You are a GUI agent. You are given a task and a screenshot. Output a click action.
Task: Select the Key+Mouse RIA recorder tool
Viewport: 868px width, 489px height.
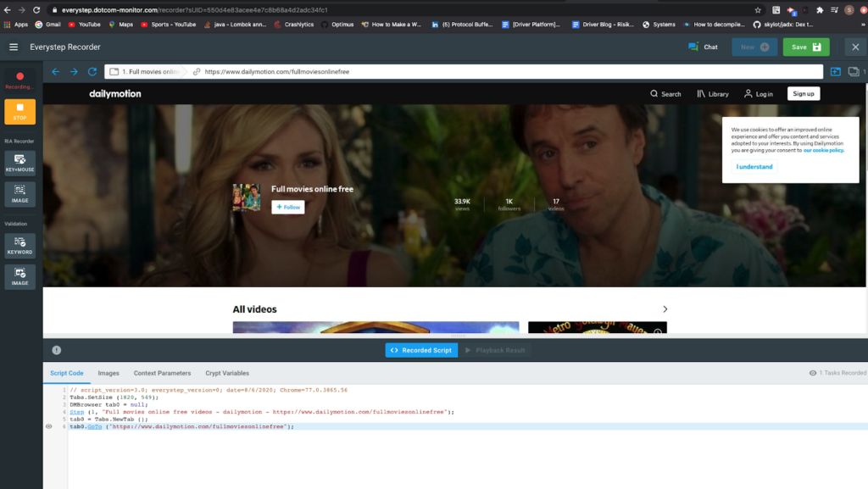(20, 164)
